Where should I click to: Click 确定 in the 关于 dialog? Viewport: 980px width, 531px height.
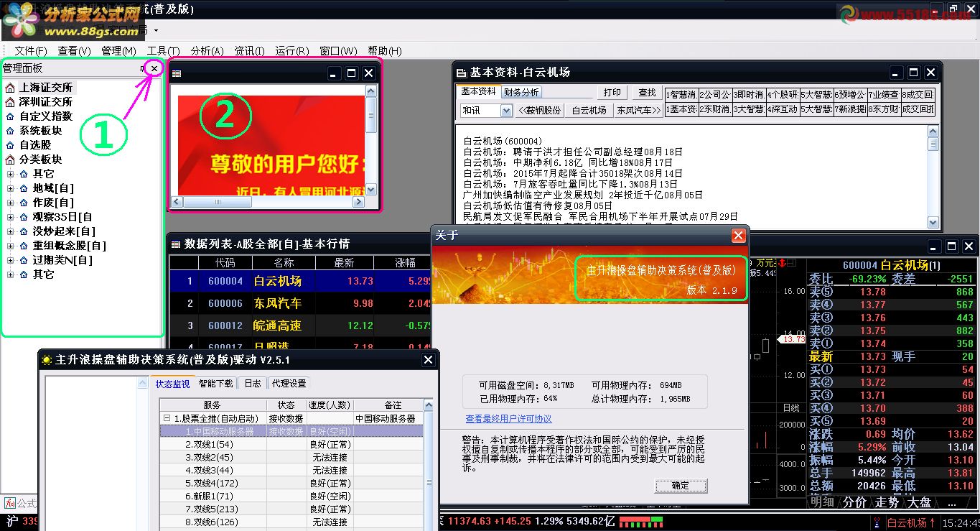(681, 486)
